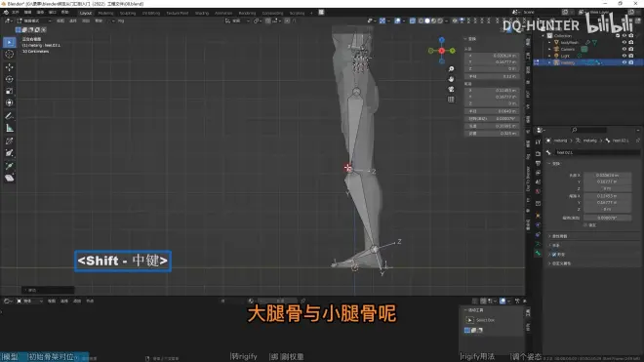Toggle visibility eye for bodyMesh object
Screen dimensions: 644x362
click(624, 42)
